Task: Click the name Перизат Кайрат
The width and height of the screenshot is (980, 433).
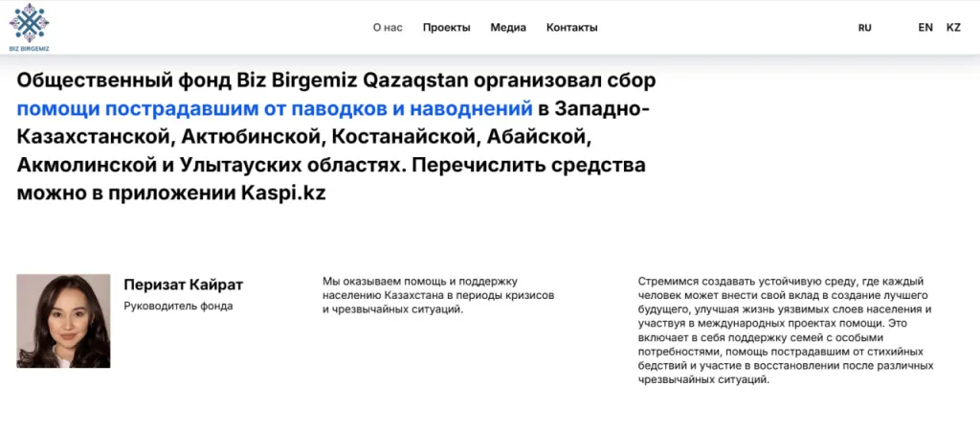Action: [184, 285]
